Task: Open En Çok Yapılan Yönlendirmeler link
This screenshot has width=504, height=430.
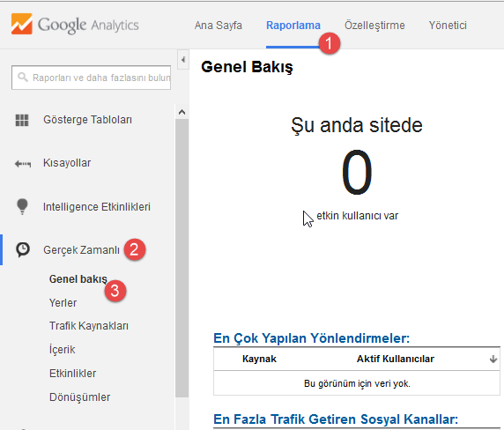Action: coord(311,338)
